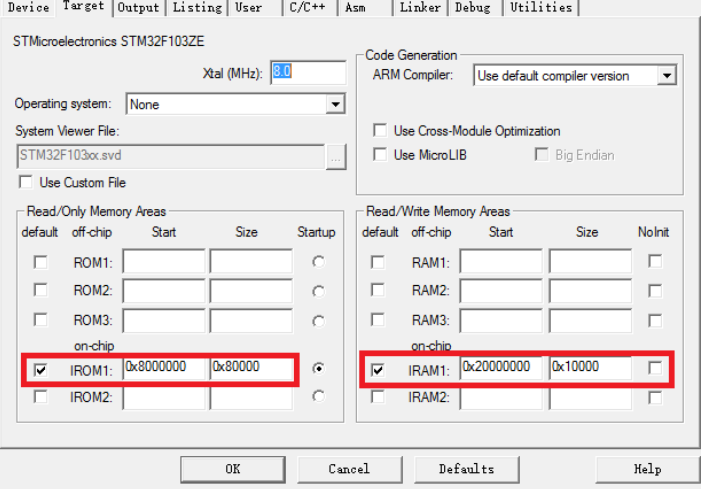Select the IROM2 Startup radio button

click(x=318, y=396)
